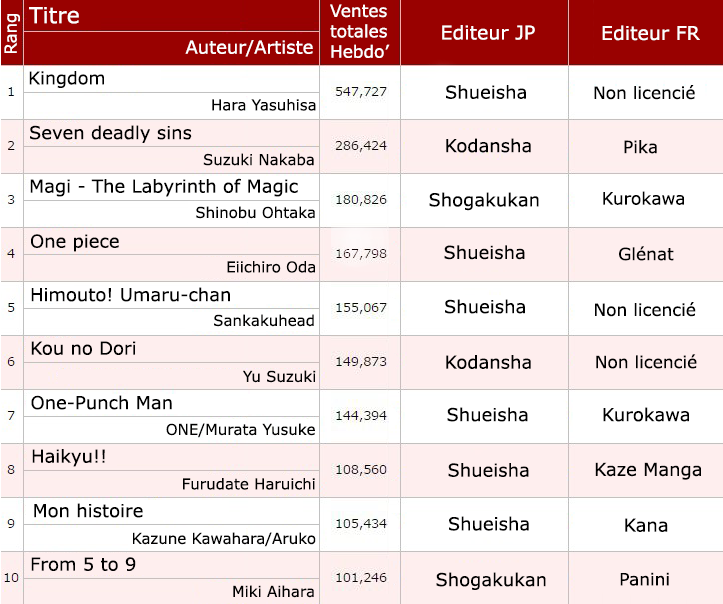Select author Suzuki Nakaba

pyautogui.click(x=259, y=160)
